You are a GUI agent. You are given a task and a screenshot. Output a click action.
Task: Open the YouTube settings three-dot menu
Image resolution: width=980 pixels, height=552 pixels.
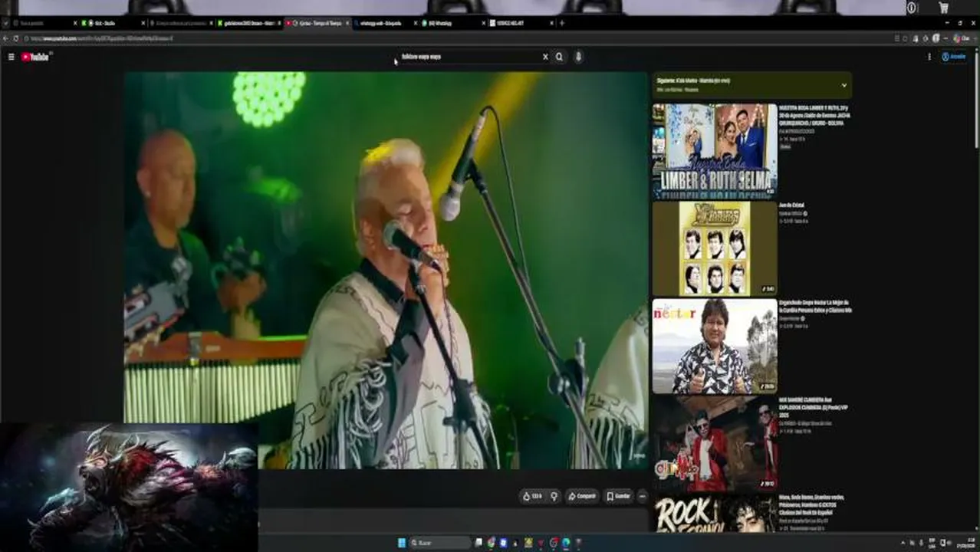[929, 57]
